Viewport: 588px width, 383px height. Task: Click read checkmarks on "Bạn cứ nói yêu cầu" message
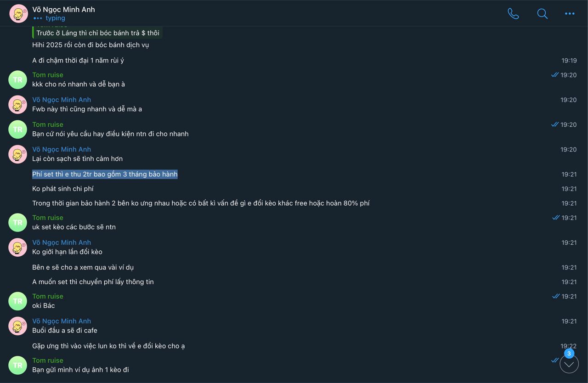(554, 124)
